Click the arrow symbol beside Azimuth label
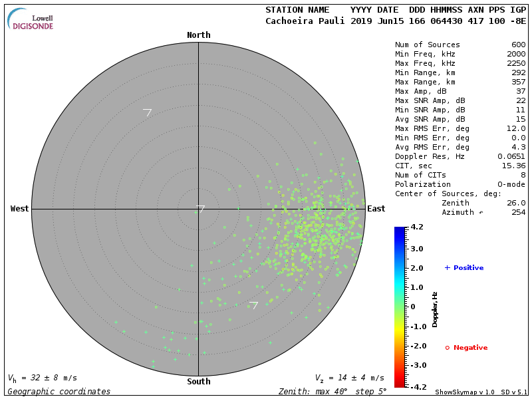Screen dimensions: 532x399 pyautogui.click(x=481, y=213)
